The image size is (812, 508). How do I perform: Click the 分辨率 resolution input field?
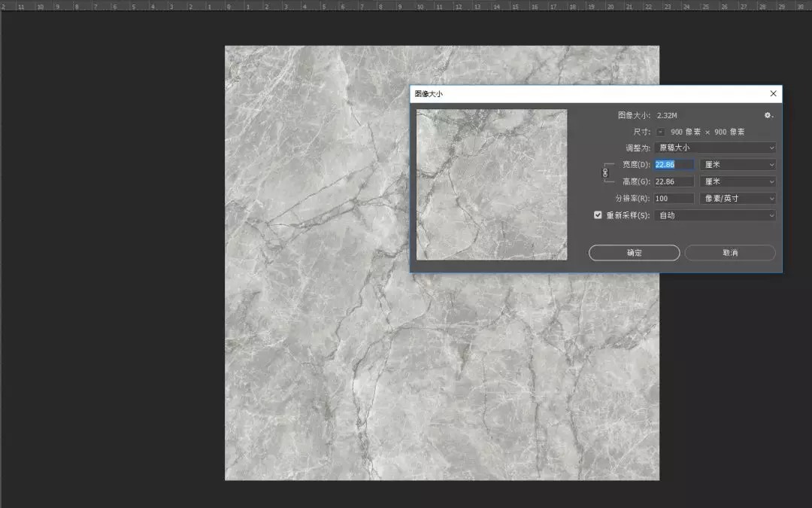coord(674,199)
